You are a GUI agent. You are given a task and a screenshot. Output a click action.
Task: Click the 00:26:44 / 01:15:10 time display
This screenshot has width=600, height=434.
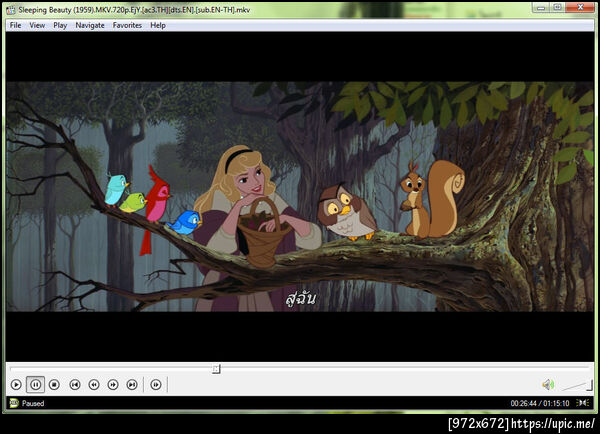pyautogui.click(x=540, y=403)
